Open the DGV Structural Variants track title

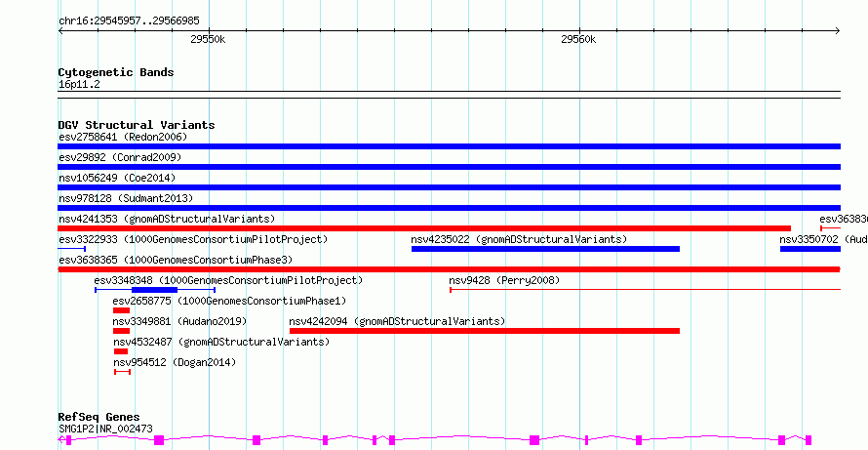(x=137, y=125)
